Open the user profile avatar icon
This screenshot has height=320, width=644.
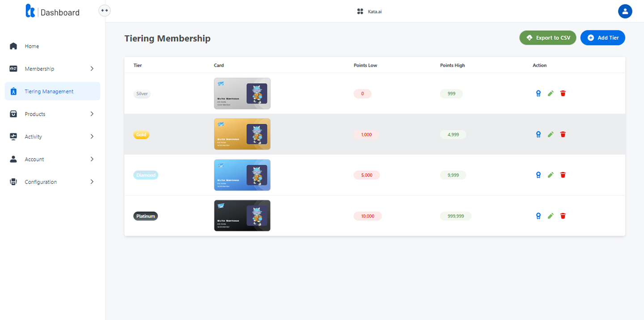tap(625, 12)
